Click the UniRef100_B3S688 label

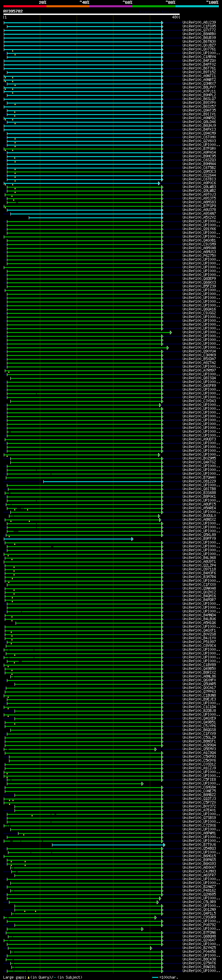199,493
